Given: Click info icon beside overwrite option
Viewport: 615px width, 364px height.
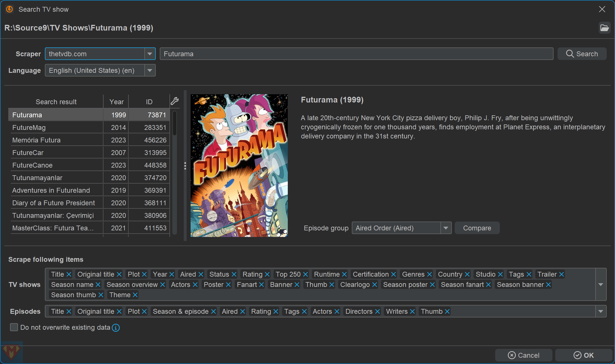Looking at the screenshot, I should [116, 328].
